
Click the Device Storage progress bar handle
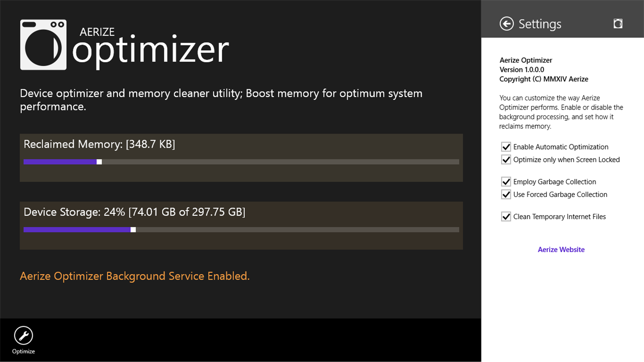(133, 229)
